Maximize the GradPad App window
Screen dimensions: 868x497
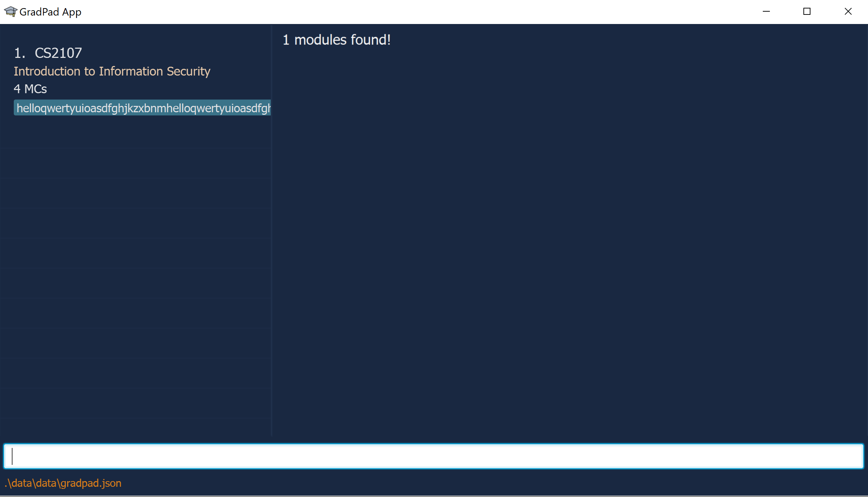pyautogui.click(x=807, y=12)
